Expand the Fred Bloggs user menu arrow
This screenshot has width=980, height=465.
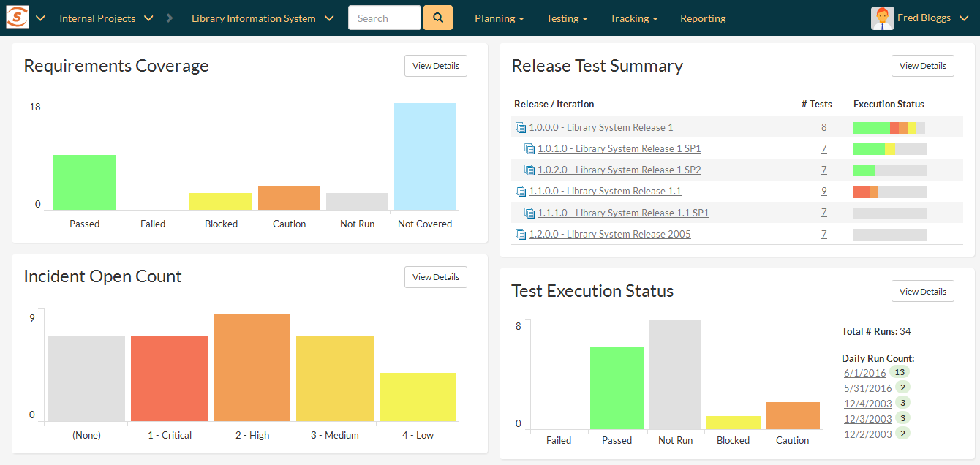pos(963,18)
